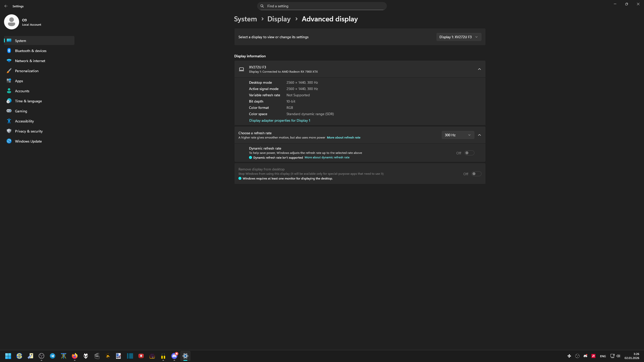Launch Firefox from the taskbar
This screenshot has width=644, height=362.
point(75,356)
